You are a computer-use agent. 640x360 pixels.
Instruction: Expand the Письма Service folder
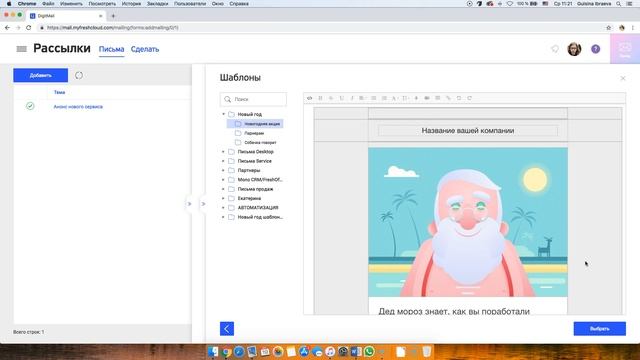[x=223, y=161]
